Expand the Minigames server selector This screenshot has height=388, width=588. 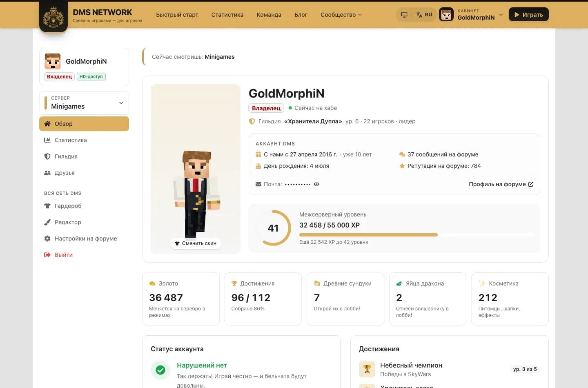[x=84, y=103]
